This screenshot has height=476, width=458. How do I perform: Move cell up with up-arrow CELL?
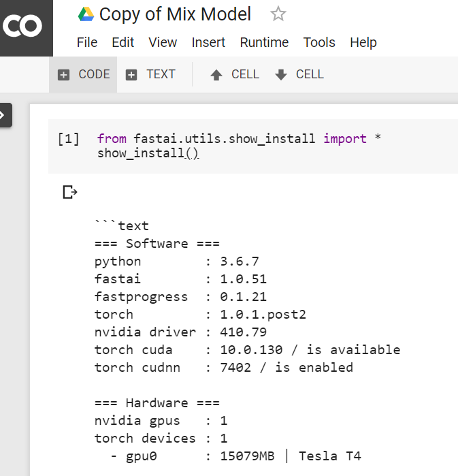click(x=234, y=75)
